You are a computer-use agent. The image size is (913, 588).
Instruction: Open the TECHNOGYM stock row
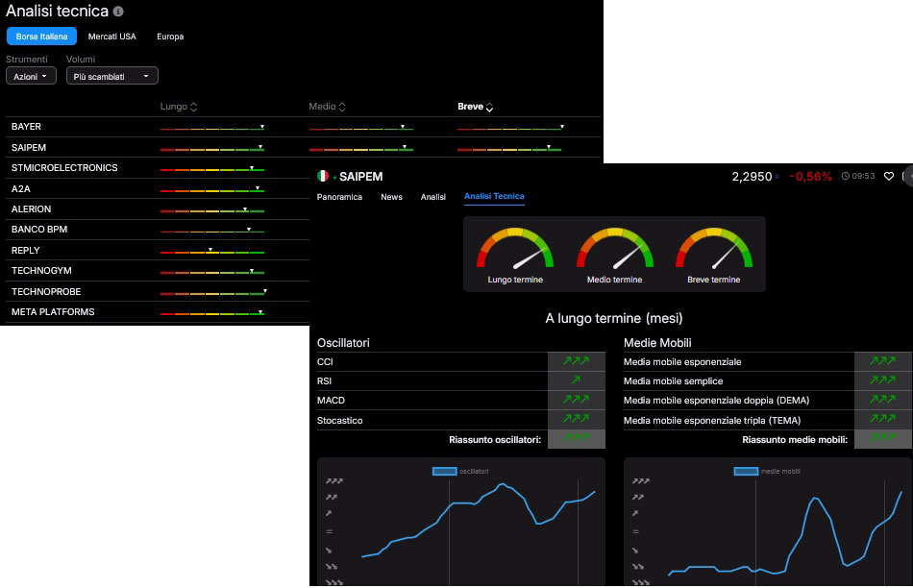[x=158, y=271]
